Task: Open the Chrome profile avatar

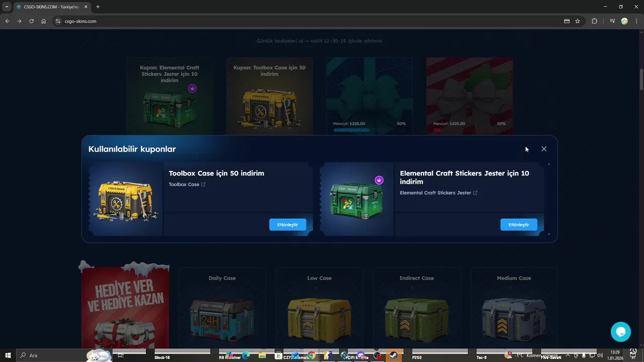Action: click(x=624, y=21)
